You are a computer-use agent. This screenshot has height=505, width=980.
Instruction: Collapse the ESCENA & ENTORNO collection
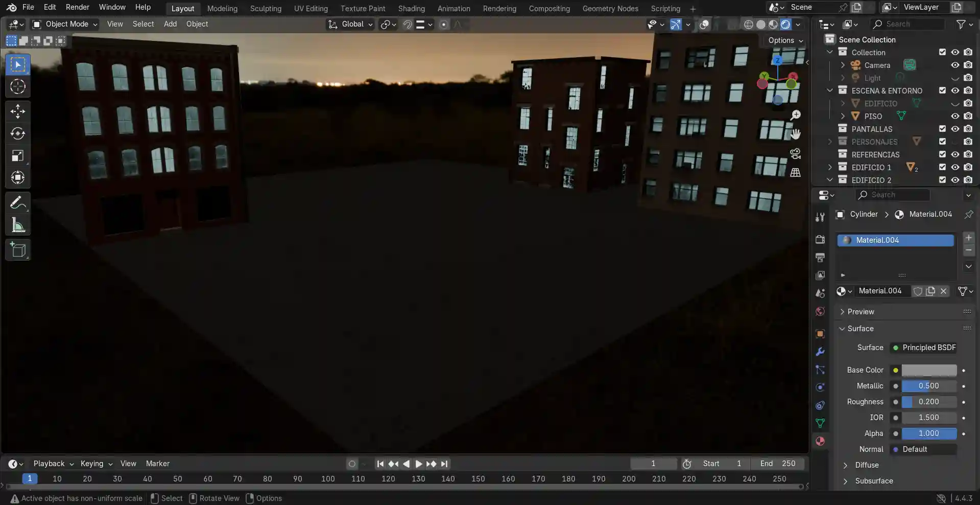830,90
